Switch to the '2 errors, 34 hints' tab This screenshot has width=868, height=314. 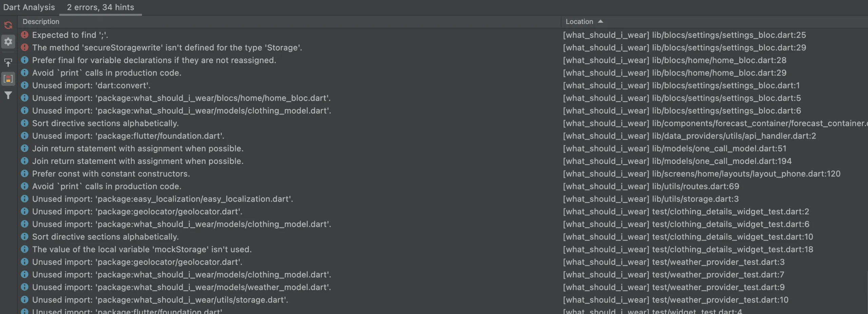[x=100, y=7]
